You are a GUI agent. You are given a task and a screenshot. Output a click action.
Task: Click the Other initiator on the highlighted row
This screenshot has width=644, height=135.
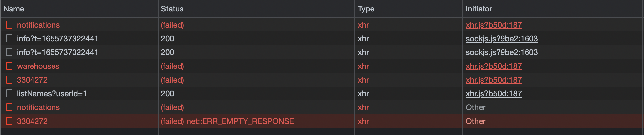coord(476,121)
